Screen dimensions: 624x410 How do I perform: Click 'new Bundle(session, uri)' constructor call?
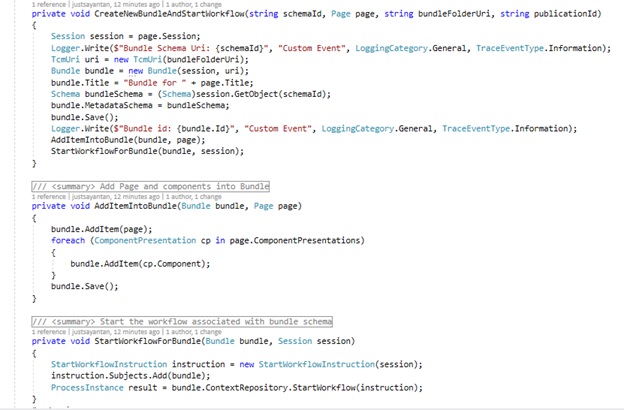click(x=186, y=71)
